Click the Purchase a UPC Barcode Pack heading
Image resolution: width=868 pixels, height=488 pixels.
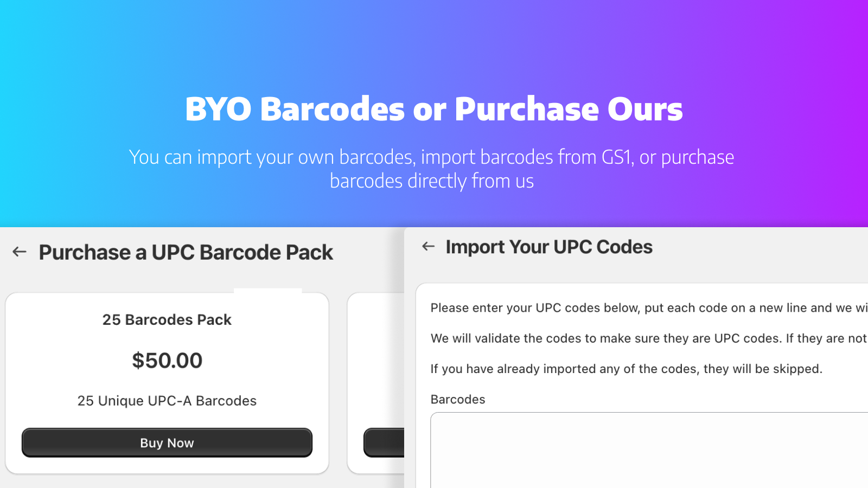coord(186,253)
